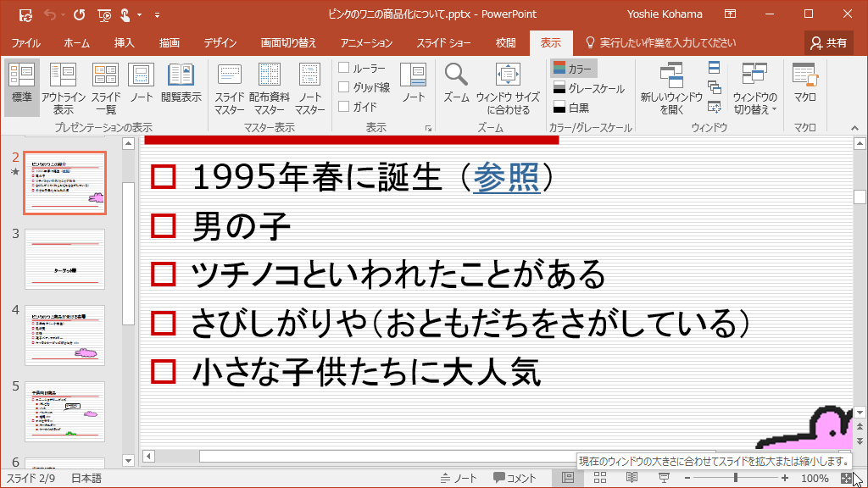Switch to Review (校閲) tab
868x488 pixels.
point(505,43)
